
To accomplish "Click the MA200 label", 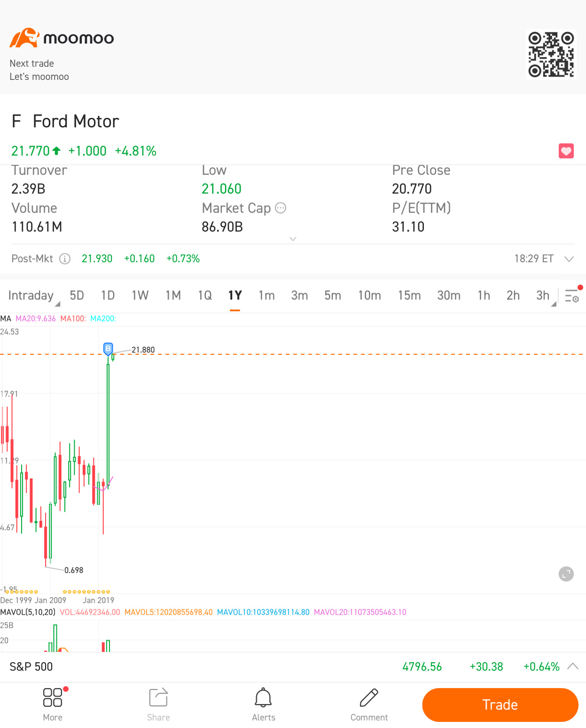I will click(103, 319).
